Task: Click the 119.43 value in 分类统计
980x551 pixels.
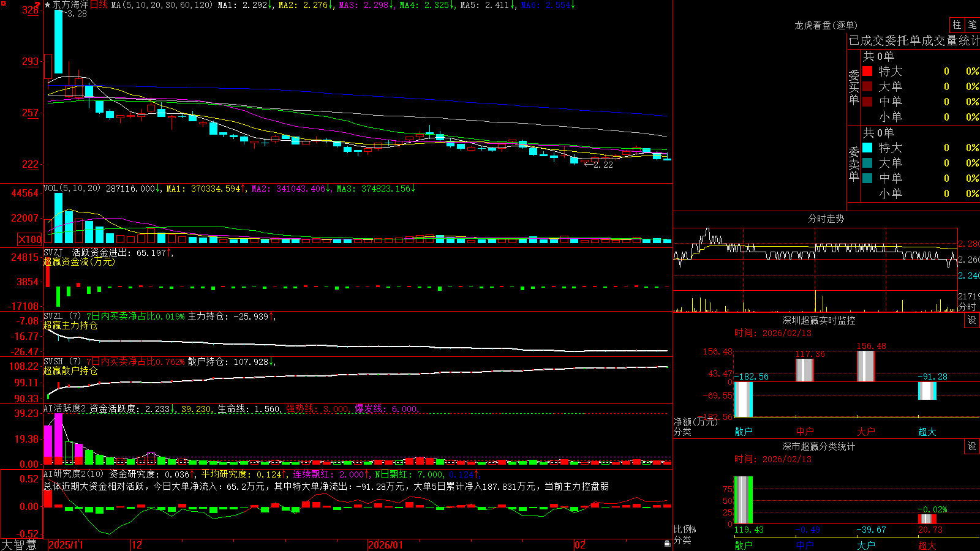Action: (x=749, y=530)
